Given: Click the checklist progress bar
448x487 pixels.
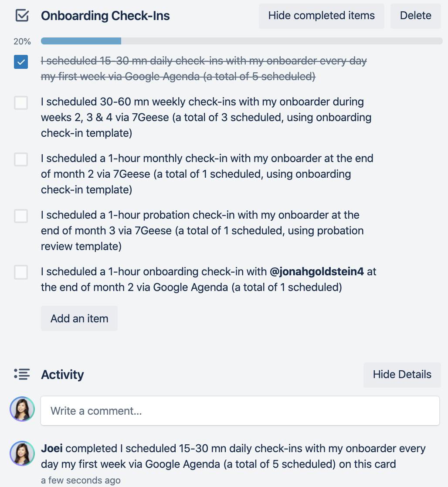Looking at the screenshot, I should tap(241, 41).
